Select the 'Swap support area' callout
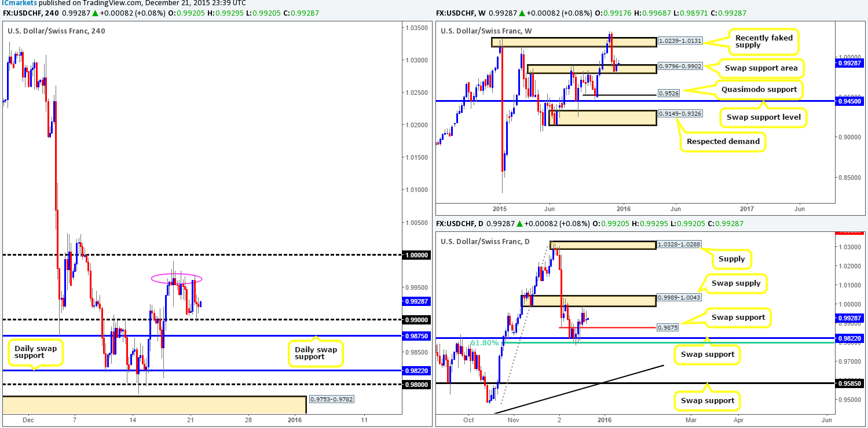The height and width of the screenshot is (428, 868). tap(762, 68)
